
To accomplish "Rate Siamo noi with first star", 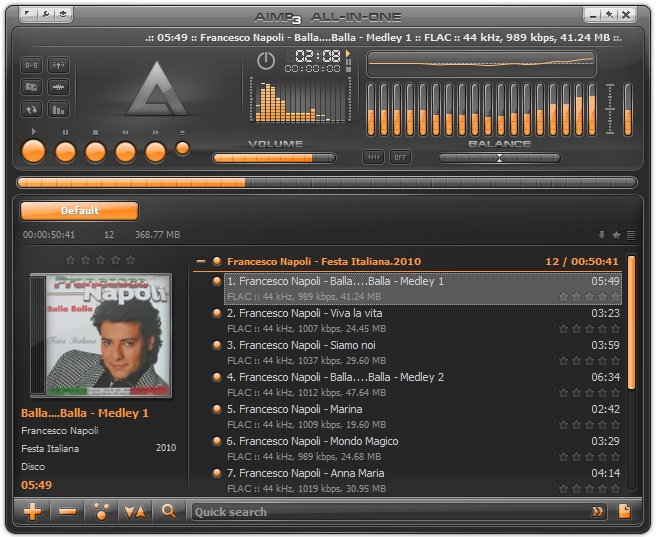I will 564,361.
